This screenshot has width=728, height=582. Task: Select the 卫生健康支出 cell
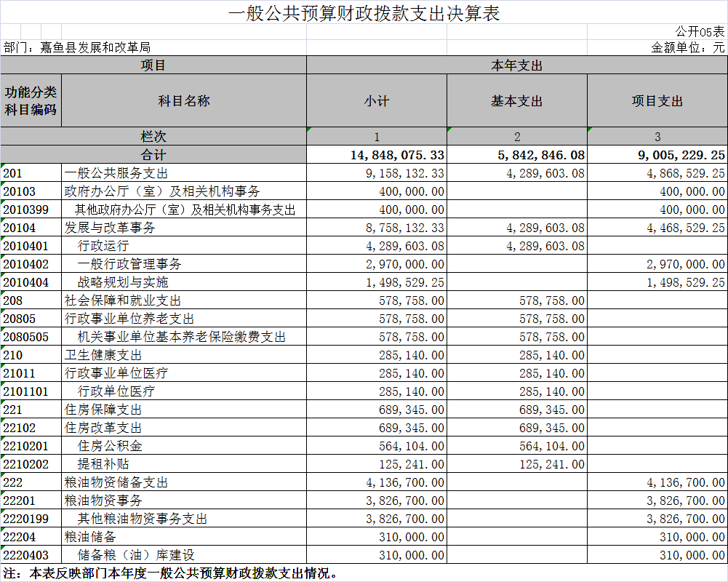184,354
